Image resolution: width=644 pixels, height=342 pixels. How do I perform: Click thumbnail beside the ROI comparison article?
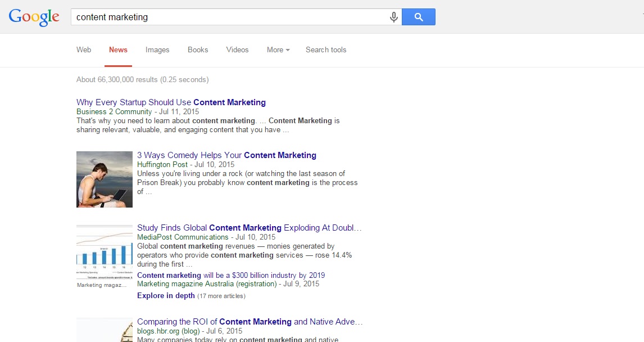105,330
